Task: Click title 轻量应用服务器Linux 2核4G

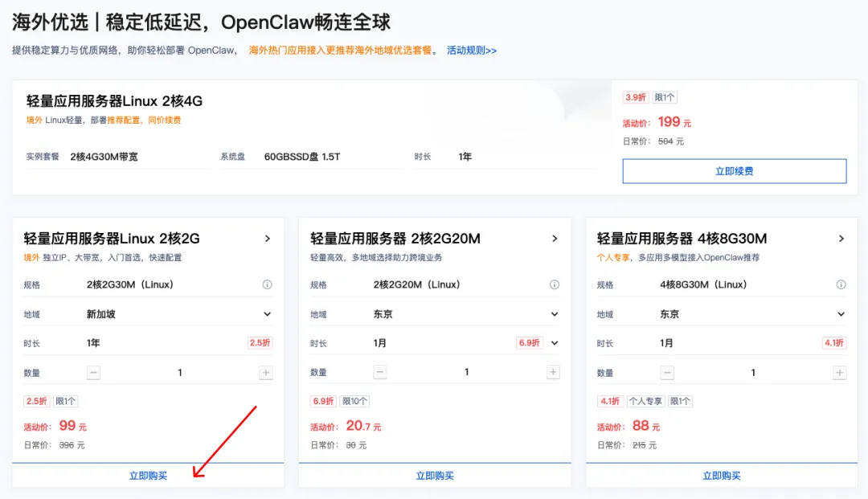Action: (x=114, y=101)
